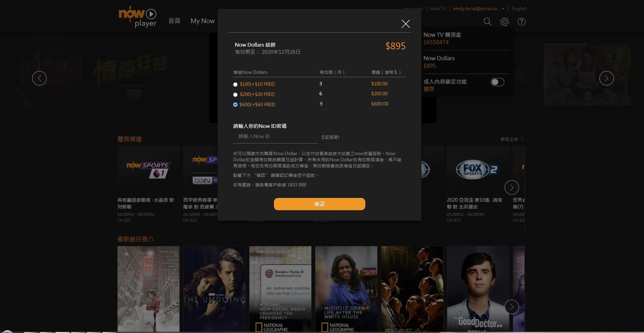This screenshot has width=644, height=333.
Task: Go to next hero banner slide
Action: coord(606,78)
